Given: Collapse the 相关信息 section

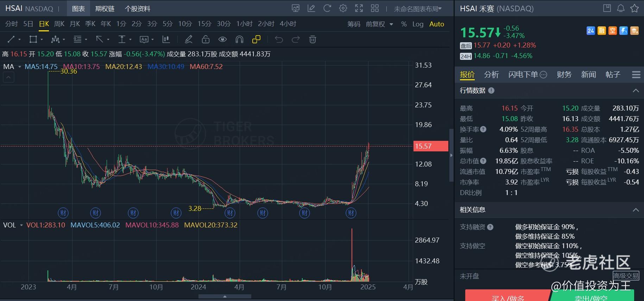Looking at the screenshot, I should coord(636,210).
